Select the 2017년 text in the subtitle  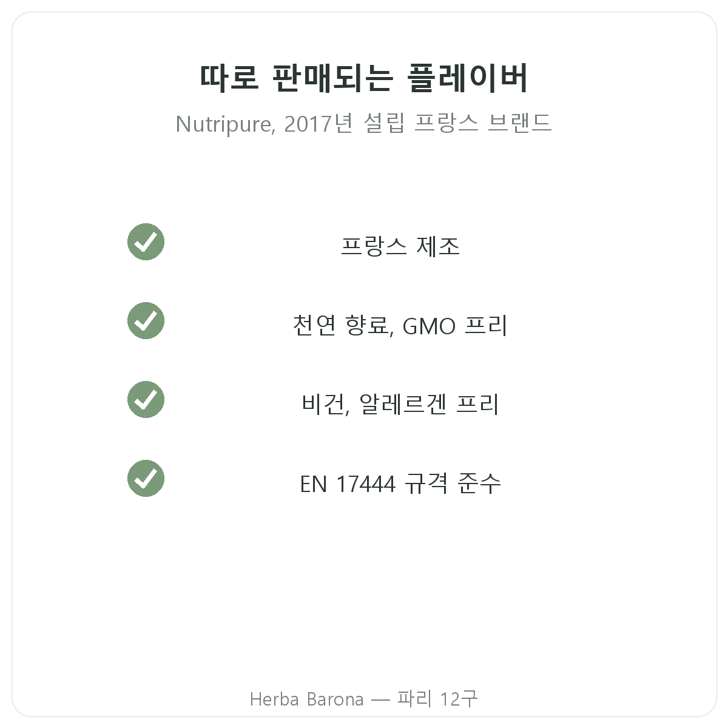(318, 124)
